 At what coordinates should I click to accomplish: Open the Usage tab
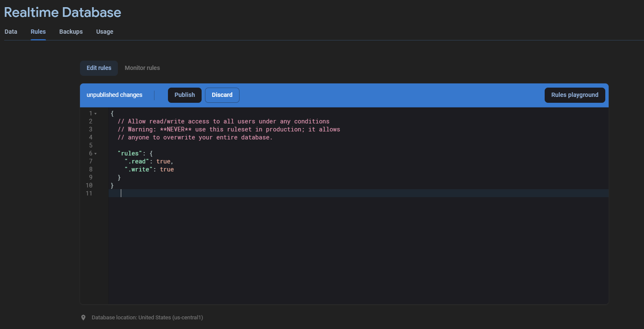click(105, 32)
